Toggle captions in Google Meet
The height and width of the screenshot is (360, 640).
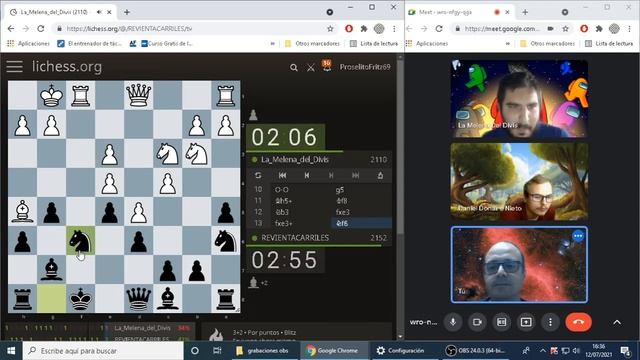click(x=501, y=322)
